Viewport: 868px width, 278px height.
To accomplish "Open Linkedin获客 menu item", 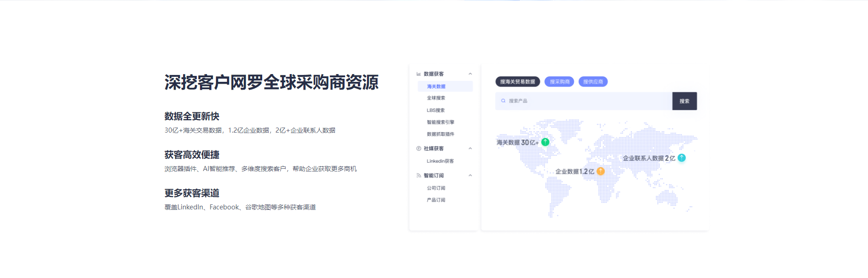I will (440, 161).
